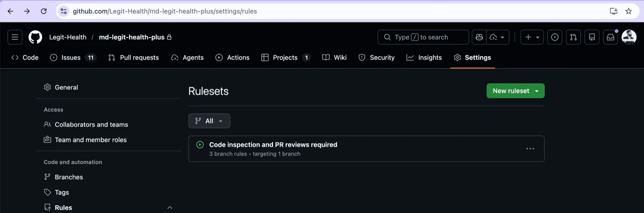This screenshot has width=644, height=213.
Task: Open pull requests icon in header
Action: click(x=573, y=37)
